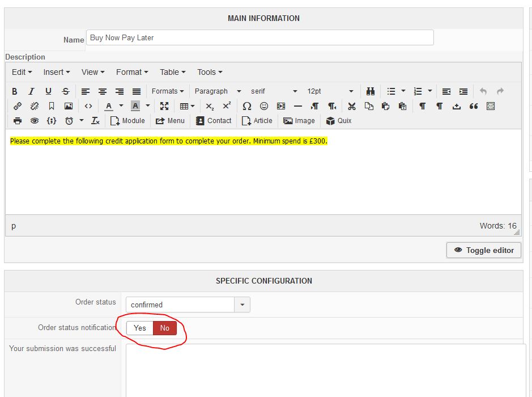Expand numbered list style arrow
The image size is (532, 397).
pyautogui.click(x=430, y=91)
